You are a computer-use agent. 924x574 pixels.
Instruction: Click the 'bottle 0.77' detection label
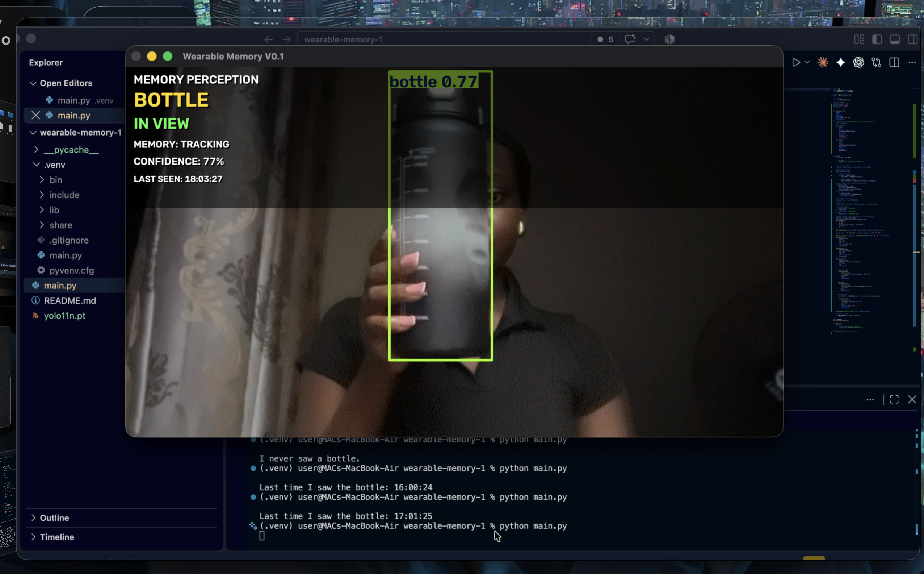433,82
